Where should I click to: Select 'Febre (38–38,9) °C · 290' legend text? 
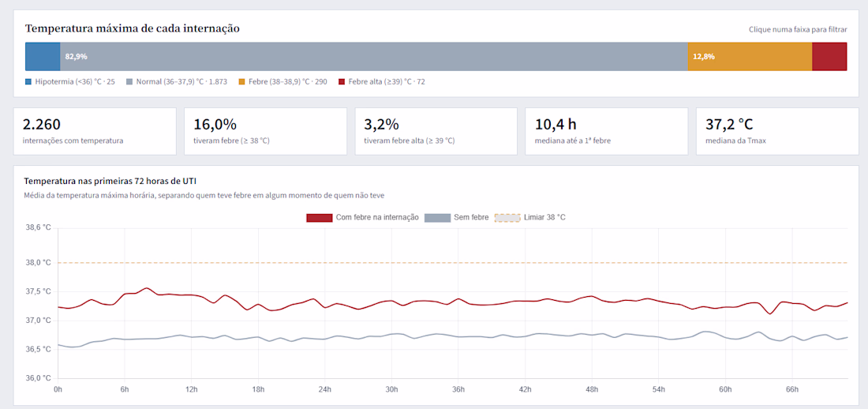288,82
